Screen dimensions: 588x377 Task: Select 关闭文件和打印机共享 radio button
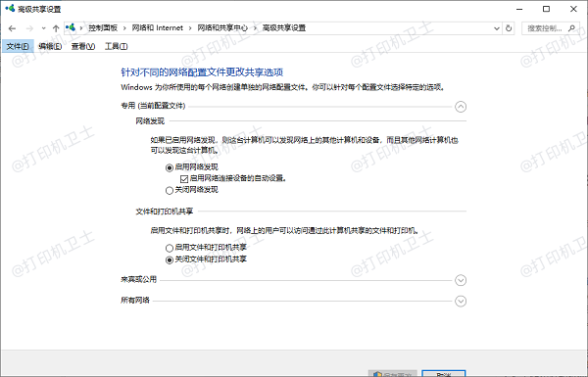point(170,259)
